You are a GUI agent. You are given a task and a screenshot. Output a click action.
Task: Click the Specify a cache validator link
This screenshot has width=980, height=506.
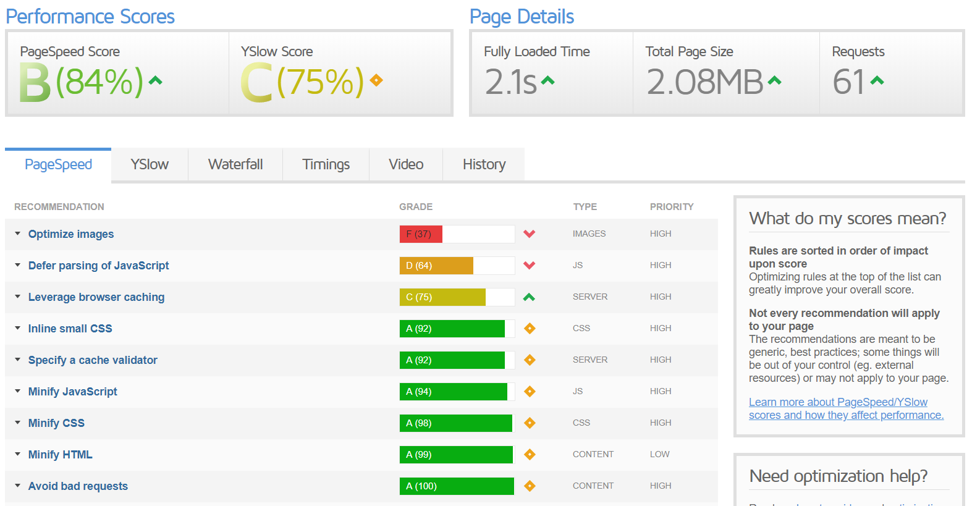tap(93, 360)
